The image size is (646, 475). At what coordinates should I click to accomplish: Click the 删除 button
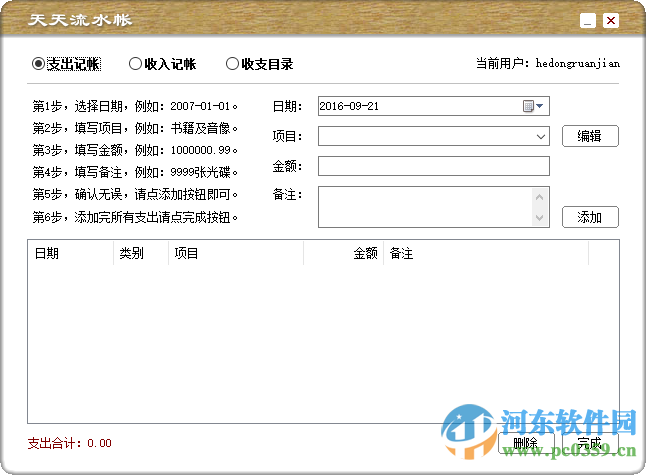point(526,443)
